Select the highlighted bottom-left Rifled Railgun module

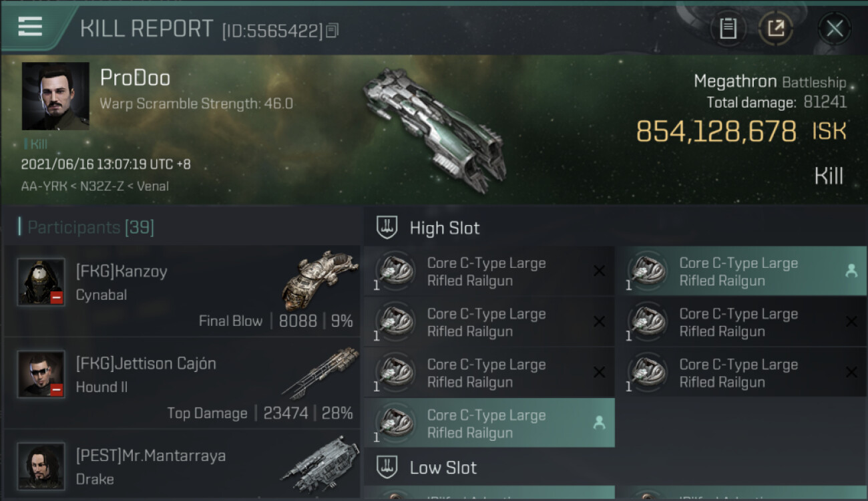click(489, 423)
